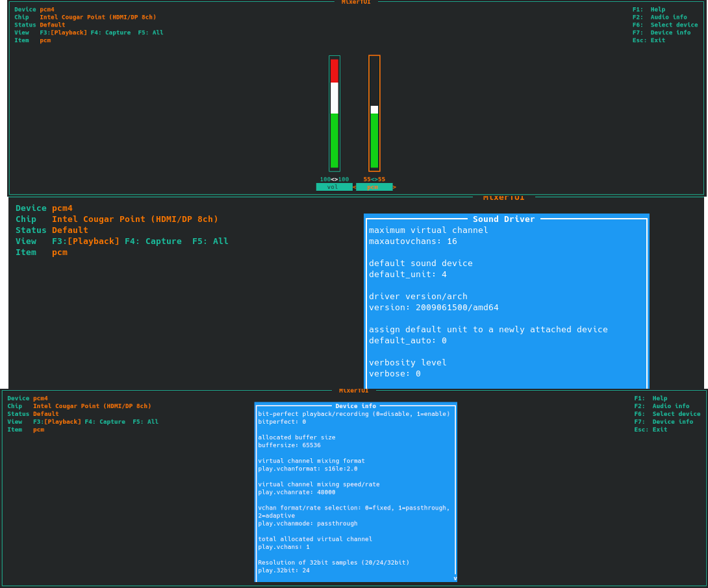Select the vol channel label

(333, 187)
